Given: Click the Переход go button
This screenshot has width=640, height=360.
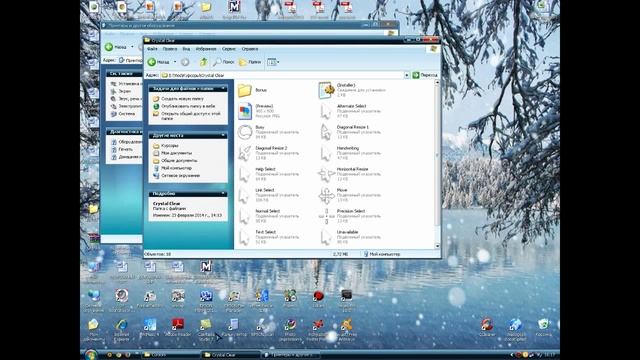Looking at the screenshot, I should (425, 75).
